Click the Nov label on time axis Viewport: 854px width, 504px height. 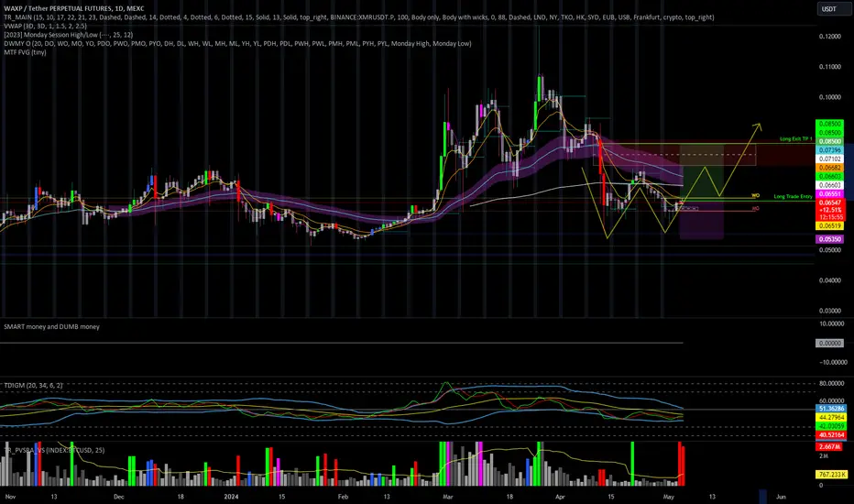click(x=10, y=497)
